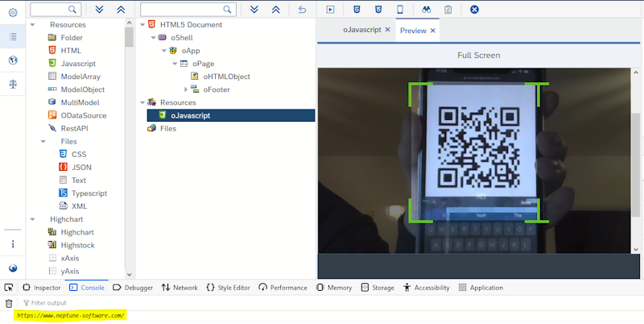Collapse the Highchart category in library

coord(33,219)
